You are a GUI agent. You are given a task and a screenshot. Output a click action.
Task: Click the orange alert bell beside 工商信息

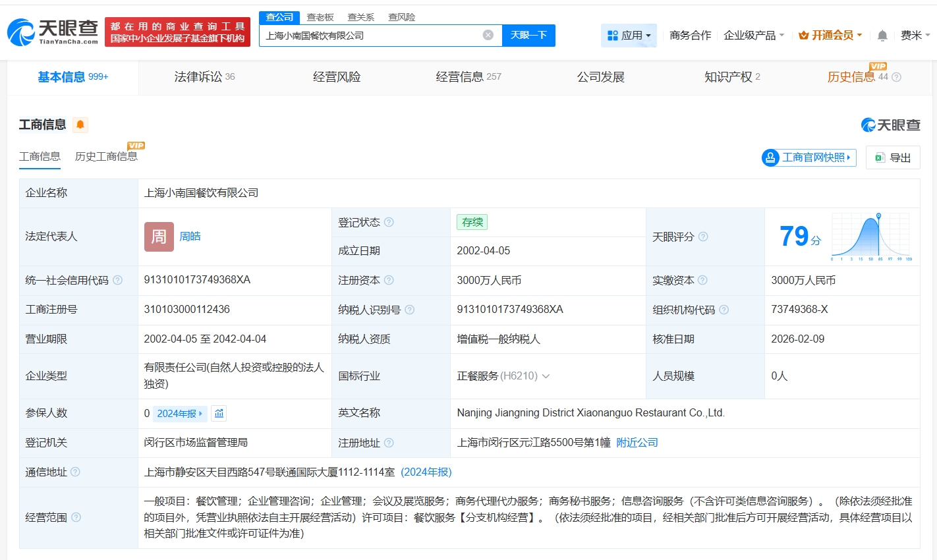(80, 125)
